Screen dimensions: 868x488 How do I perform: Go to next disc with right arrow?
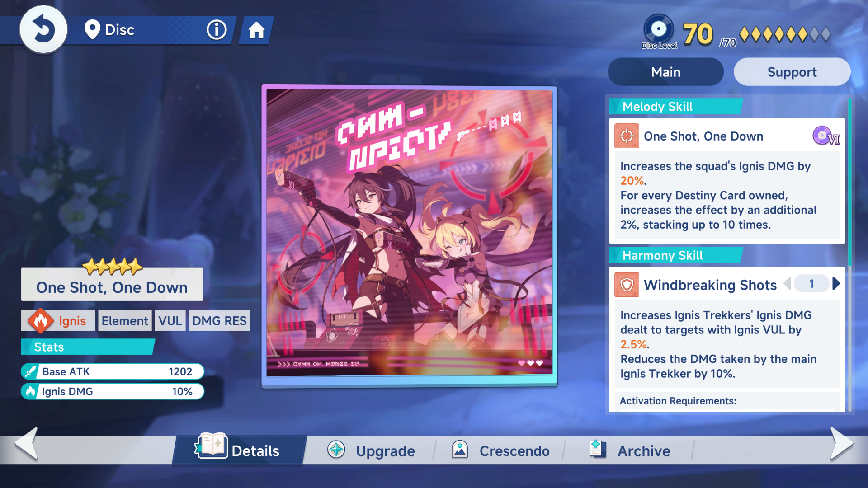[841, 444]
